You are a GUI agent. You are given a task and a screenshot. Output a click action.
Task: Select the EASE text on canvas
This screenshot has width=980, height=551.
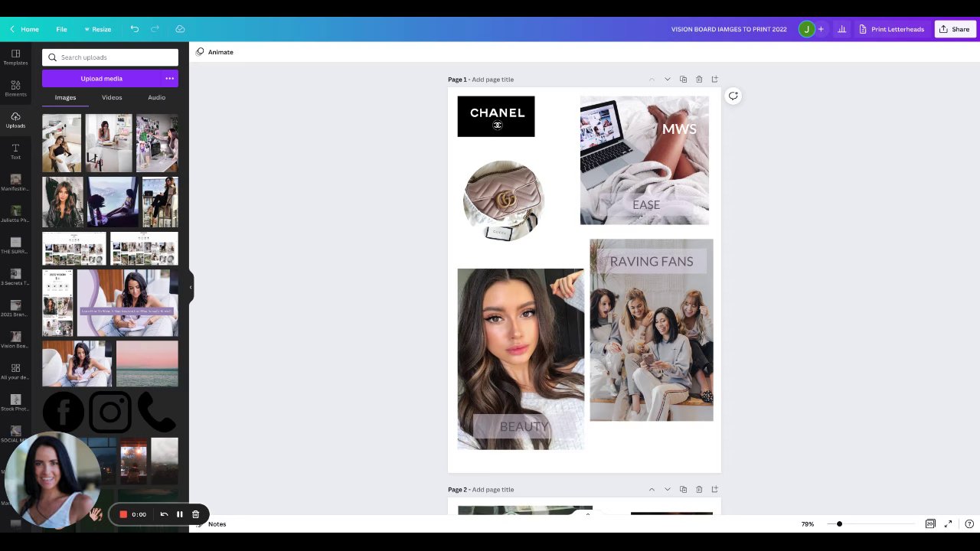[x=646, y=204]
